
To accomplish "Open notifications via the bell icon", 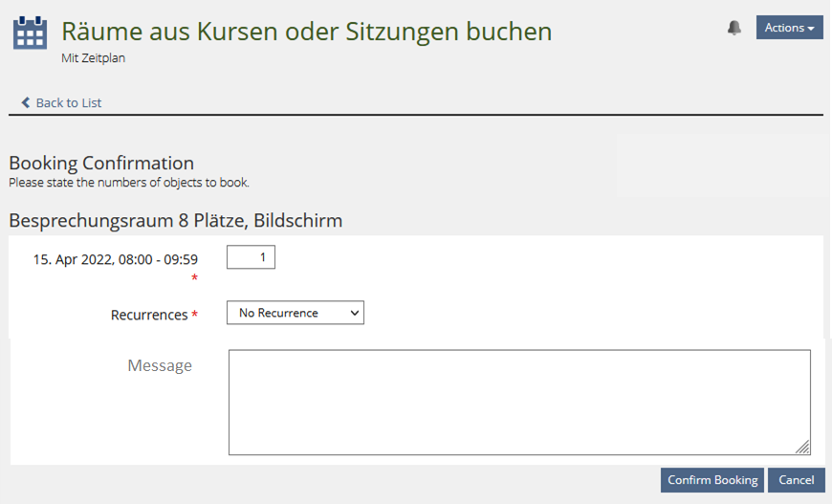I will [734, 28].
